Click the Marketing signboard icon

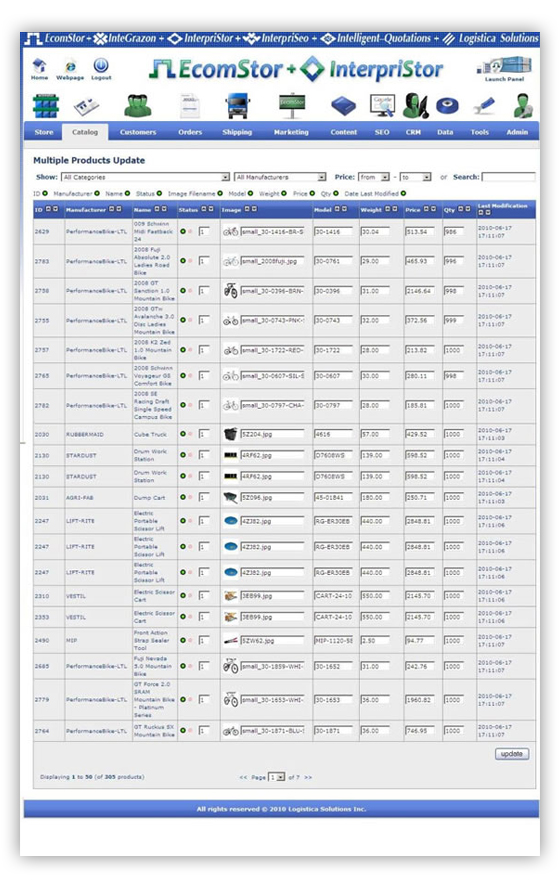click(292, 106)
